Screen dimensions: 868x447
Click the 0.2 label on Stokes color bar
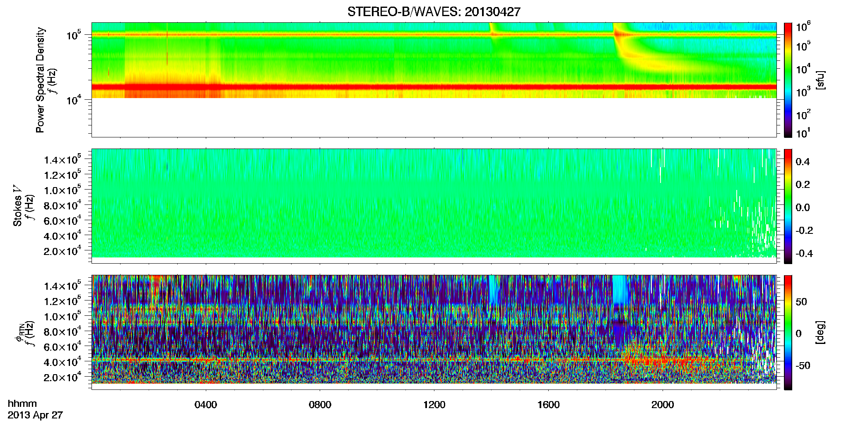click(803, 185)
